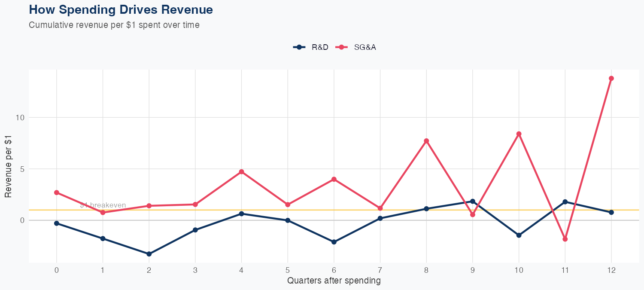Click the SG&A data point at quarter 4

pyautogui.click(x=241, y=171)
